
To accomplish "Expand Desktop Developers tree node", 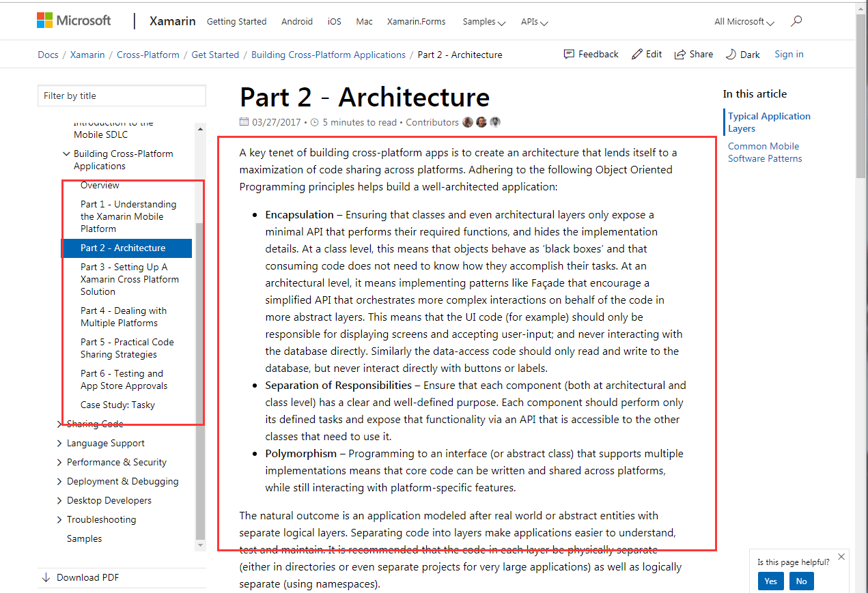I will pyautogui.click(x=60, y=500).
